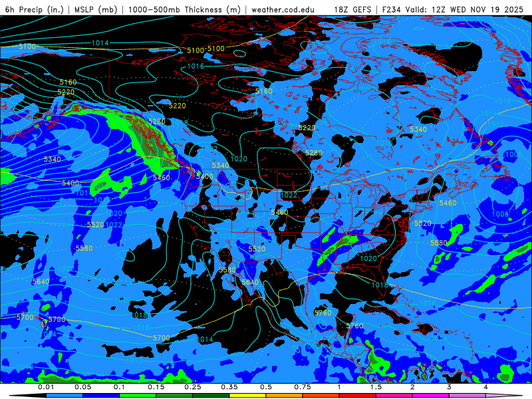Select the dark green 0.25–0.35 legend swatch
The width and height of the screenshot is (532, 399).
tap(211, 396)
